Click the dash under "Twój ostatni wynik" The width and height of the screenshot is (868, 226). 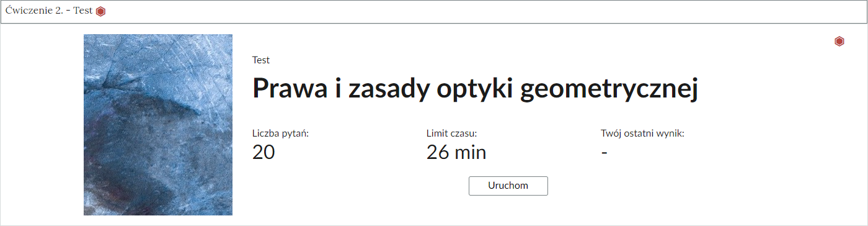pyautogui.click(x=604, y=153)
